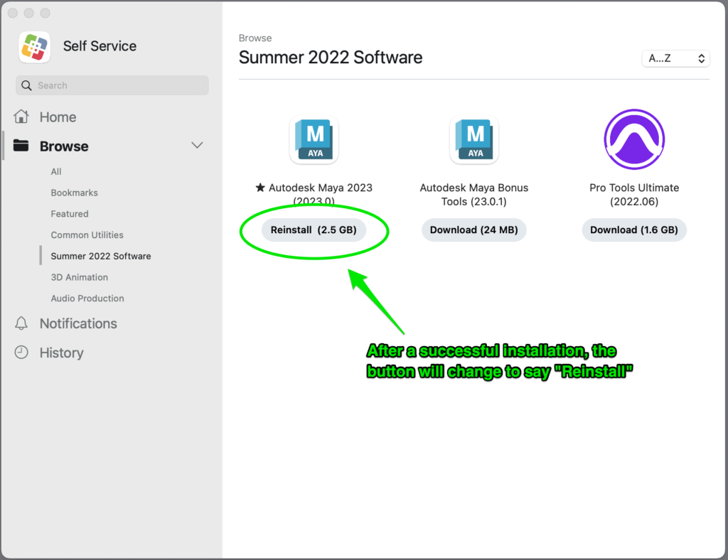Click the Pro Tools Ultimate (2022.06) title

[x=634, y=195]
